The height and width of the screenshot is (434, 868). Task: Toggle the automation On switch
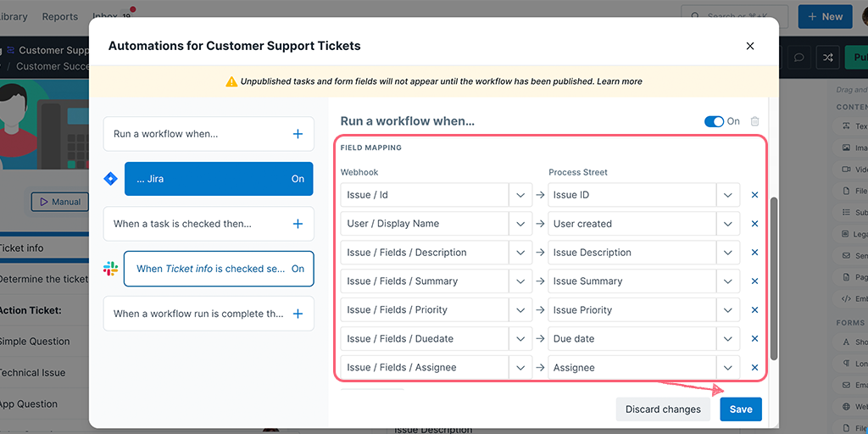click(x=714, y=121)
